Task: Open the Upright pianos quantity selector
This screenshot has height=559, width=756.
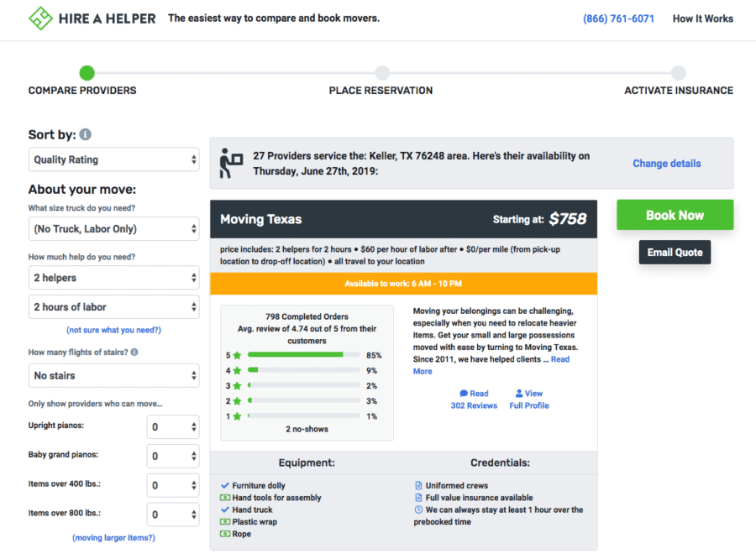Action: point(173,427)
